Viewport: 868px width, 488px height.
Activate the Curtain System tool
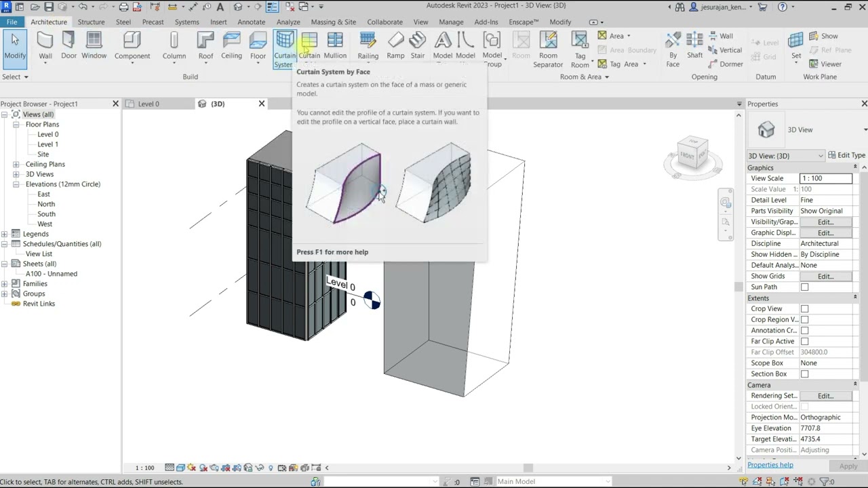[x=284, y=49]
